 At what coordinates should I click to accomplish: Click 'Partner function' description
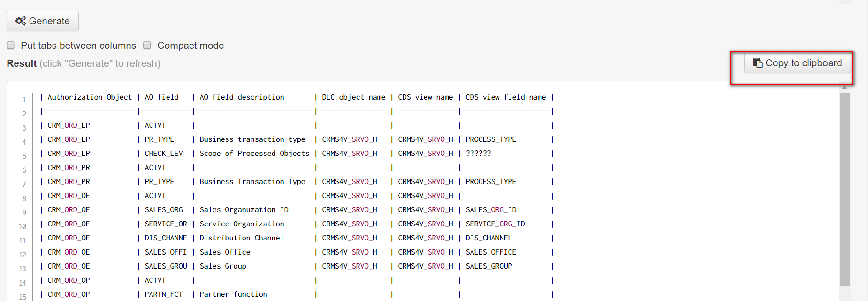(233, 294)
